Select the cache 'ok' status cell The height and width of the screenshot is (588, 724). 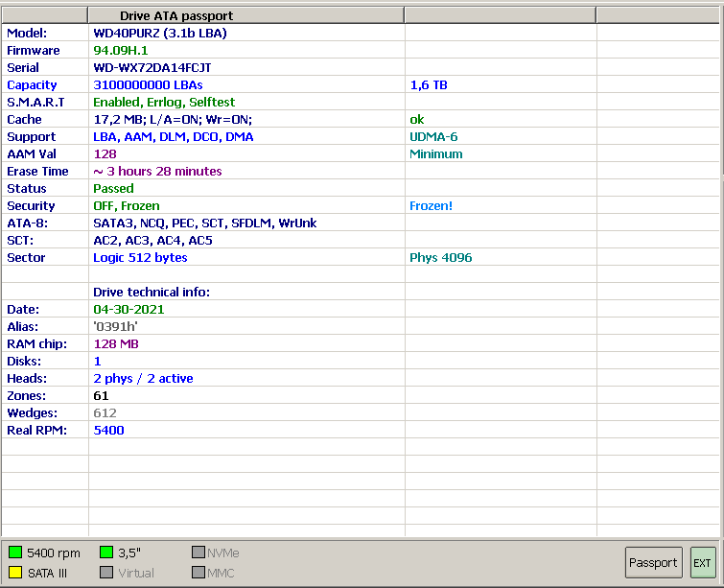click(x=416, y=120)
